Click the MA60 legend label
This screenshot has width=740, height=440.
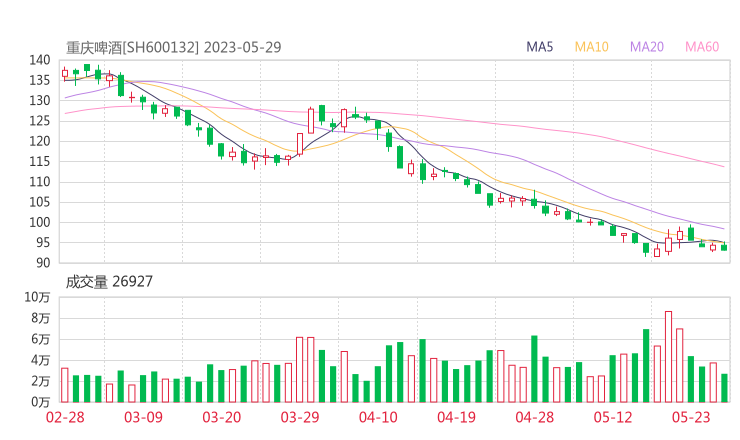[x=702, y=47]
